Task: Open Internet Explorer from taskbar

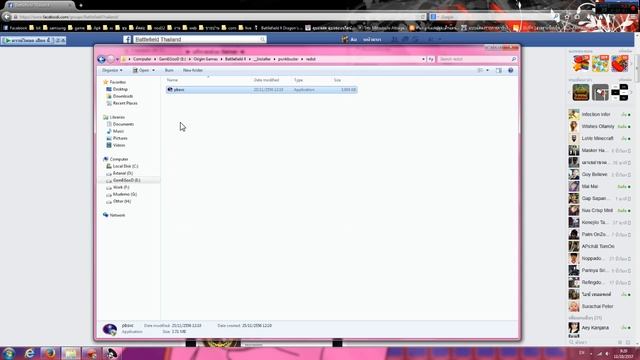Action: pyautogui.click(x=29, y=353)
